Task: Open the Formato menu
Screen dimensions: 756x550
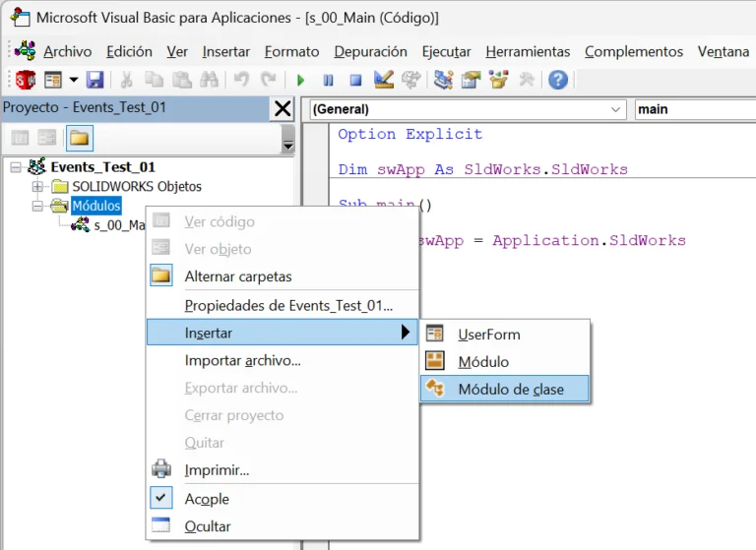Action: point(291,51)
